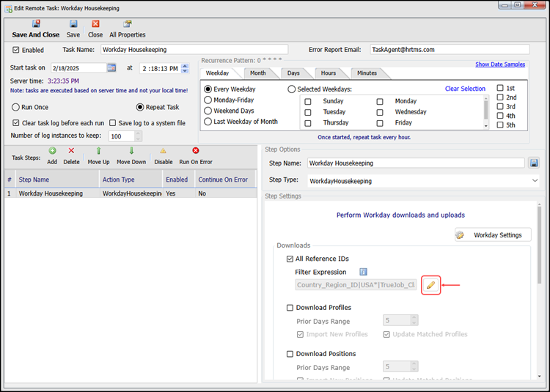Check the Sunday checkbox

tap(308, 102)
